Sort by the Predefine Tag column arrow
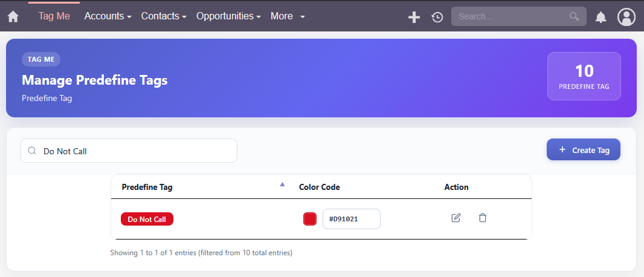The image size is (644, 277). pyautogui.click(x=282, y=184)
